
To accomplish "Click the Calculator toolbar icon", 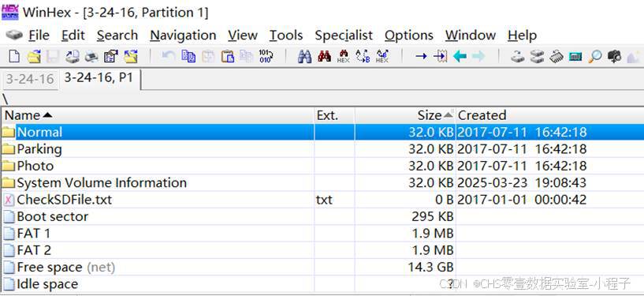I will click(575, 56).
